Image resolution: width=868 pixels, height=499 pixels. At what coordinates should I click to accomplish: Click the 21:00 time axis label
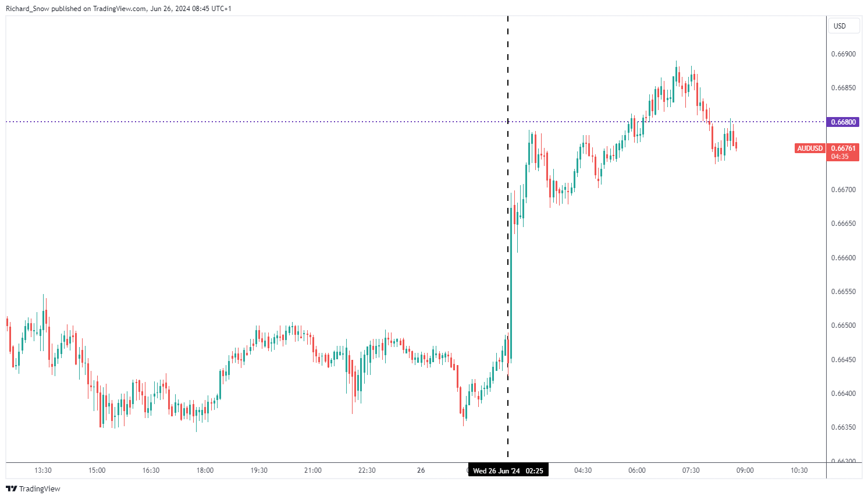click(313, 470)
